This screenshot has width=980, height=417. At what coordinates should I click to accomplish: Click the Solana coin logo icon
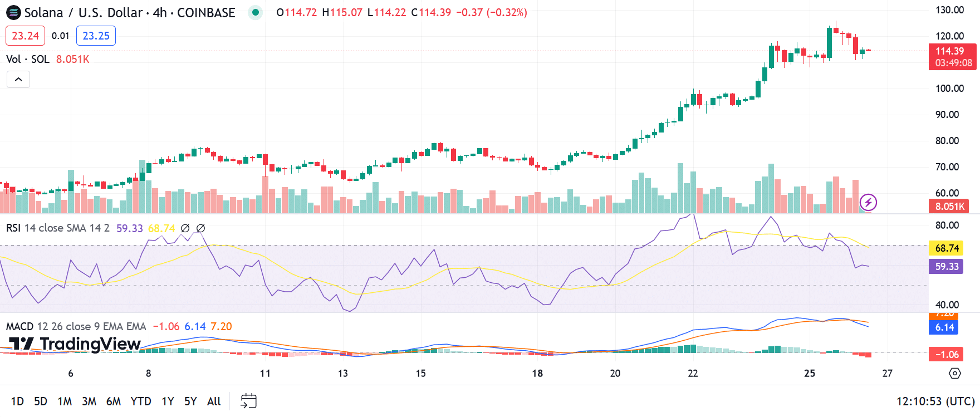coord(13,12)
